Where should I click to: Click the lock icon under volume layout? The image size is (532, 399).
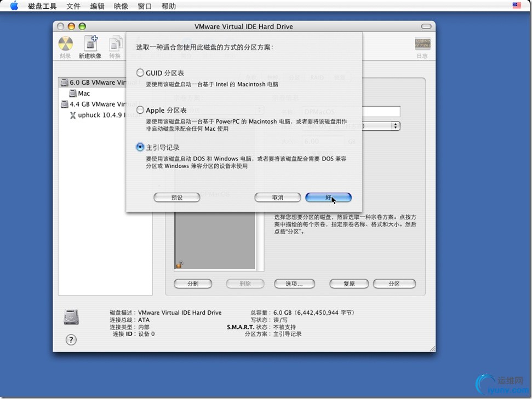pyautogui.click(x=180, y=264)
